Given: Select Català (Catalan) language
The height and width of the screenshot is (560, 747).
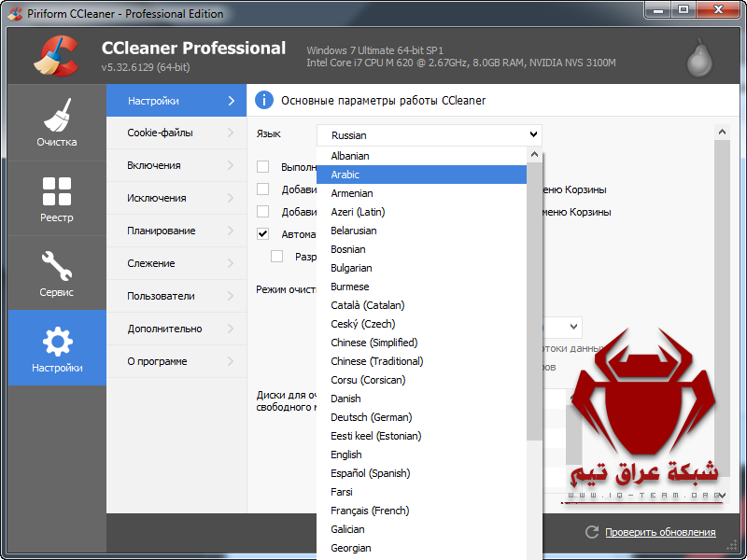Looking at the screenshot, I should pos(422,305).
